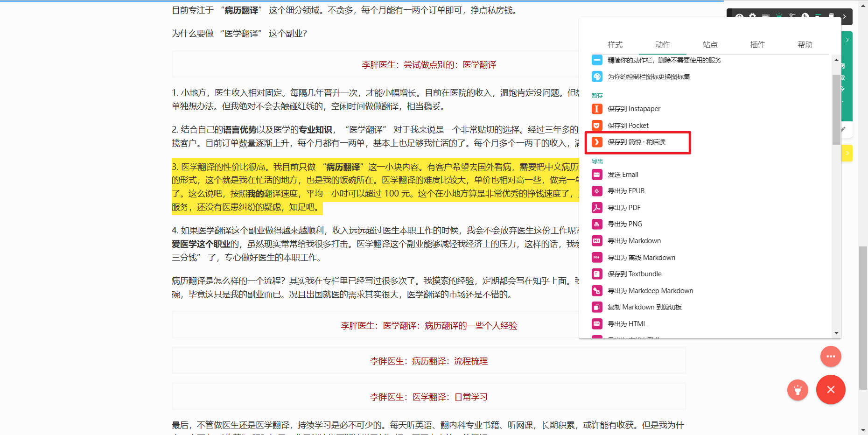Open the link 李胖医生：病历翻译：流程梳理
The width and height of the screenshot is (868, 435).
pyautogui.click(x=428, y=361)
